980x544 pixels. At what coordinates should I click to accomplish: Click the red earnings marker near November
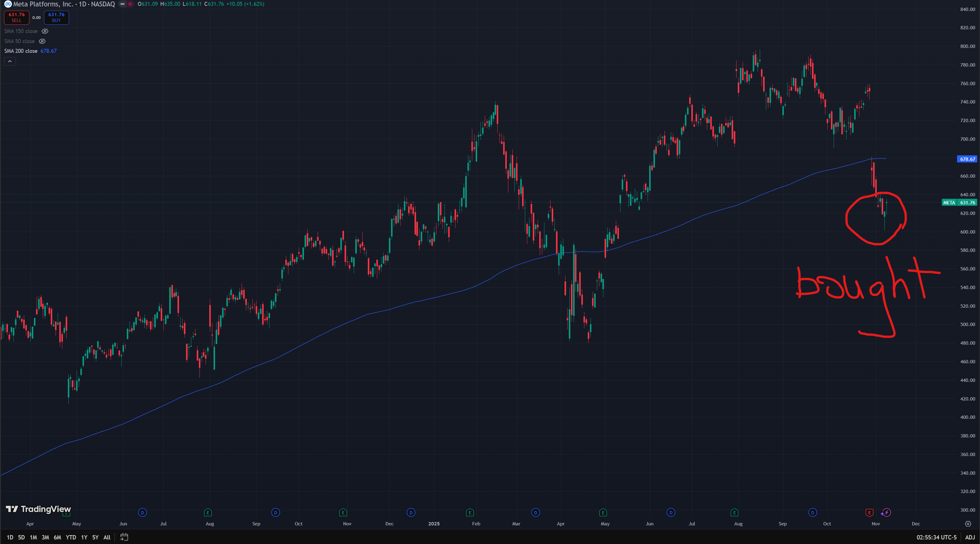click(869, 513)
